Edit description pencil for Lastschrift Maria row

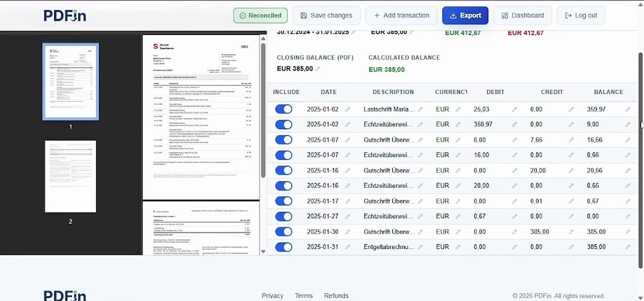(x=420, y=109)
